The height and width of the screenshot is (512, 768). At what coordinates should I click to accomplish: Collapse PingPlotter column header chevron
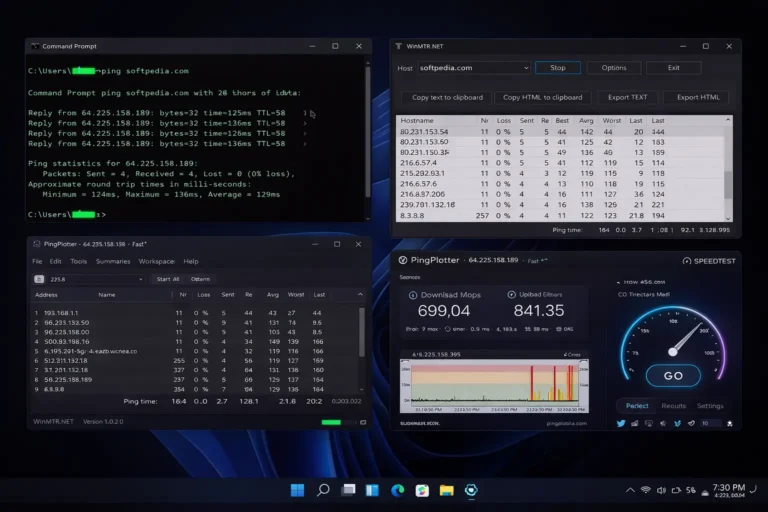[x=360, y=294]
